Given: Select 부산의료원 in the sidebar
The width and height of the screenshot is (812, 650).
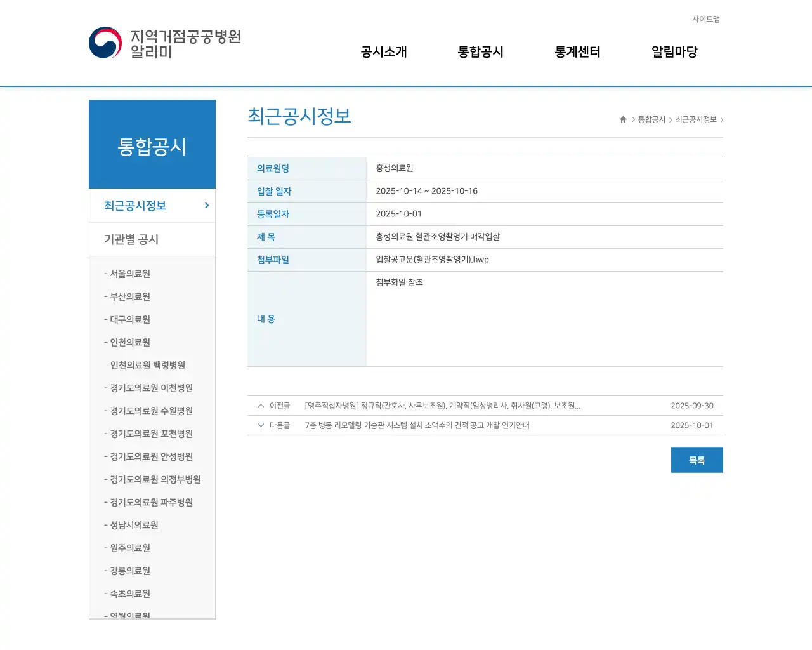Looking at the screenshot, I should [x=129, y=296].
